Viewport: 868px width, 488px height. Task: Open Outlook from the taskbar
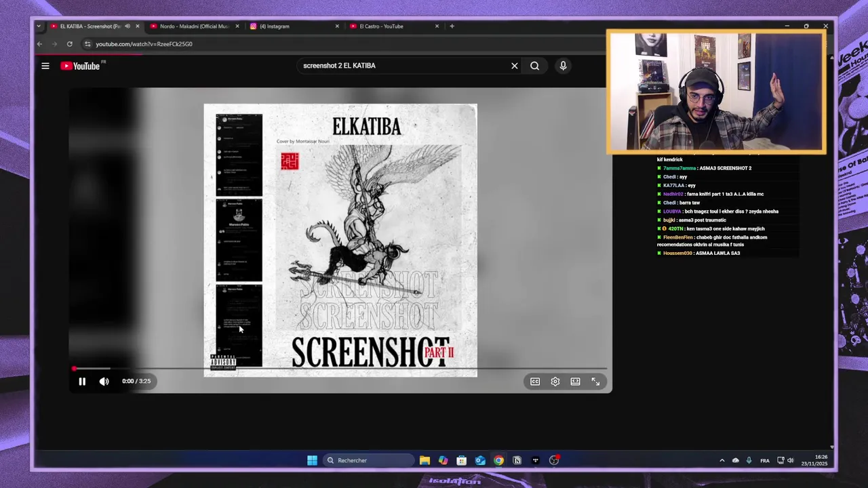480,460
